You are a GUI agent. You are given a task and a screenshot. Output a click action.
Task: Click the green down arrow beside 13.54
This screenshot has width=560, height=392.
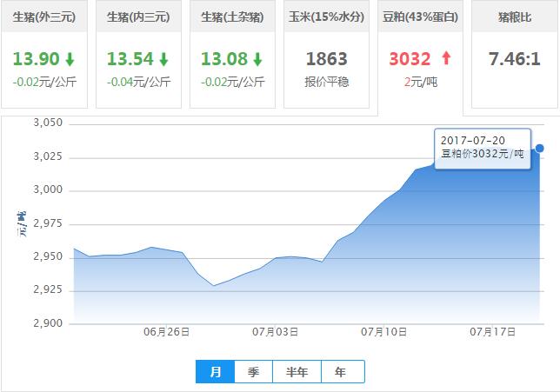point(164,59)
